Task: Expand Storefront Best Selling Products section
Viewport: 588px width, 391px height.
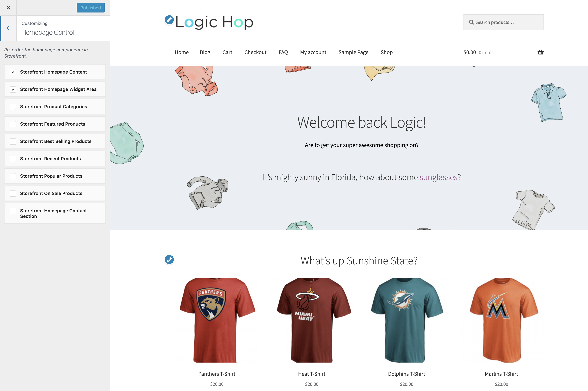Action: click(x=54, y=141)
